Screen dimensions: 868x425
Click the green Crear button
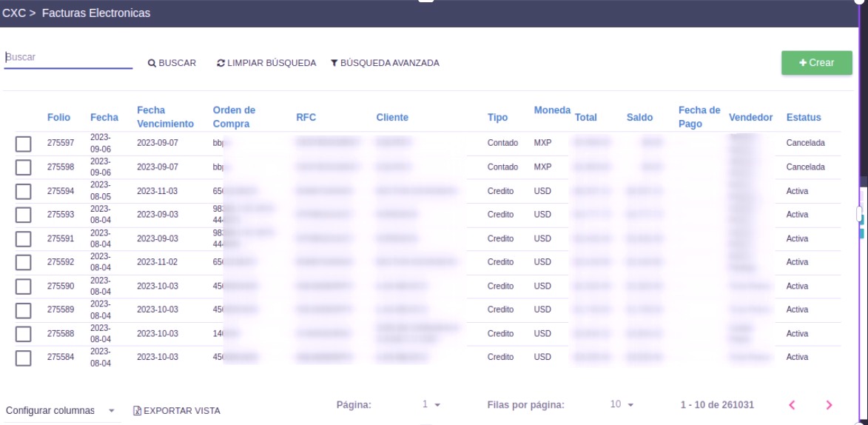[x=816, y=63]
